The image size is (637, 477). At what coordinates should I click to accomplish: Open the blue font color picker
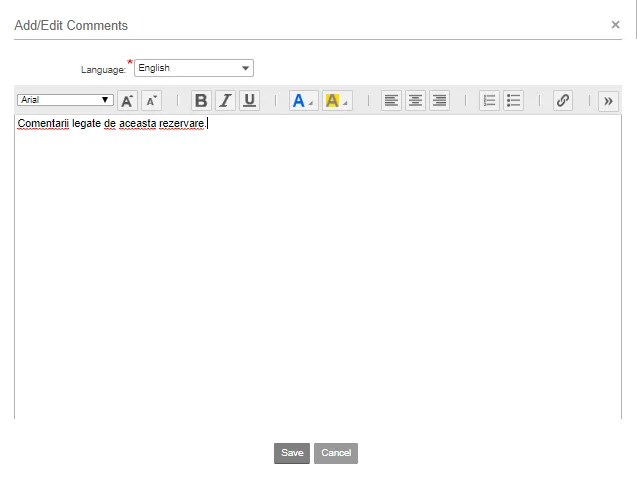pos(303,100)
